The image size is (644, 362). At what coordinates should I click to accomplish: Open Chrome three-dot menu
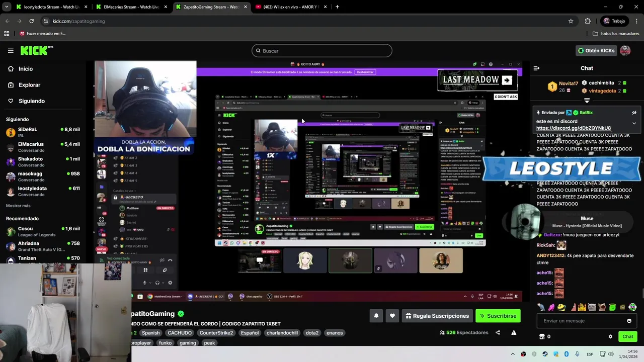pyautogui.click(x=636, y=21)
